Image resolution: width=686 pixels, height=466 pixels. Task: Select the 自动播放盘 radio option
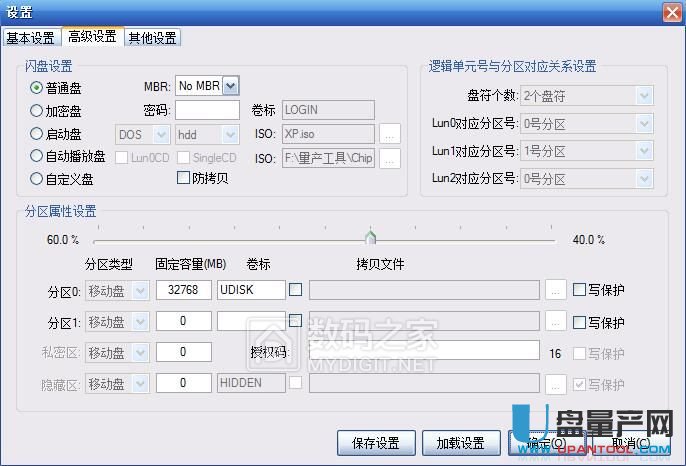coord(37,157)
